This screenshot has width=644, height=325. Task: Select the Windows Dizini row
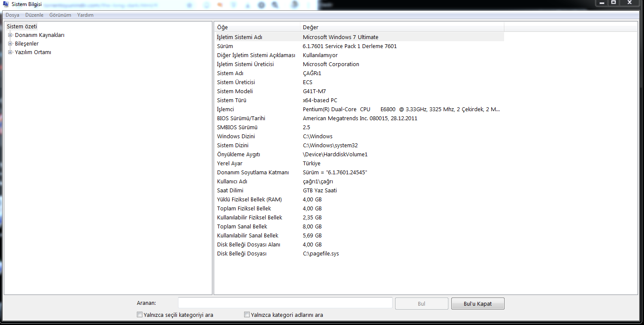coord(359,137)
